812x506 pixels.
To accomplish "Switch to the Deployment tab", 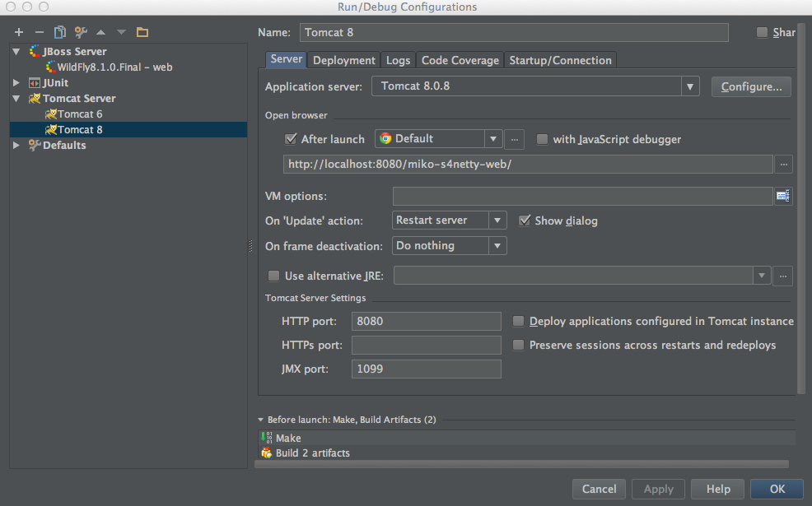I will coord(344,60).
